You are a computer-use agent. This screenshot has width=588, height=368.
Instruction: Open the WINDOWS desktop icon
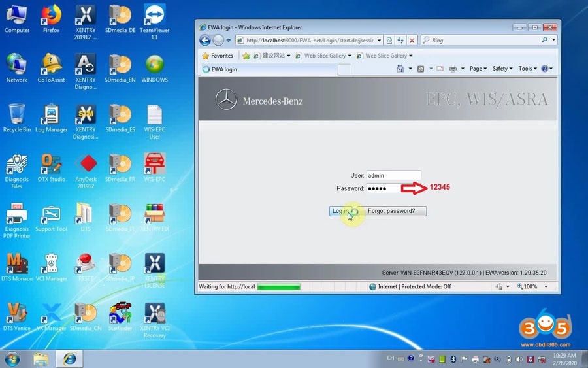point(154,68)
